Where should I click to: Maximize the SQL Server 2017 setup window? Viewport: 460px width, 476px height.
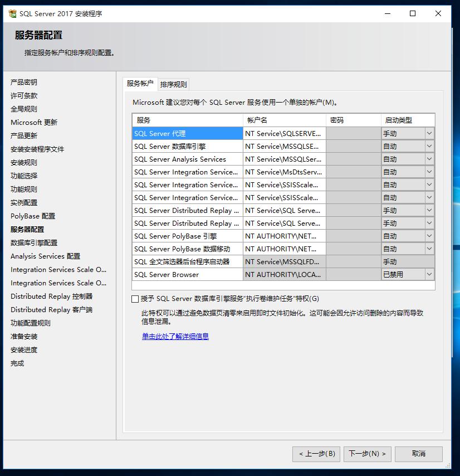pos(413,14)
